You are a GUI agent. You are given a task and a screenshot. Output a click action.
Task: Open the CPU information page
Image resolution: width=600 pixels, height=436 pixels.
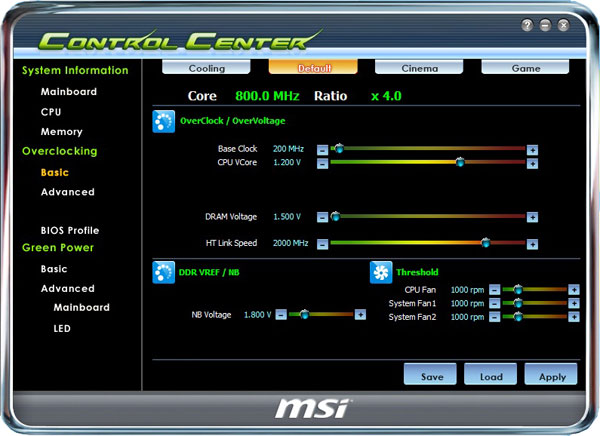tap(51, 112)
